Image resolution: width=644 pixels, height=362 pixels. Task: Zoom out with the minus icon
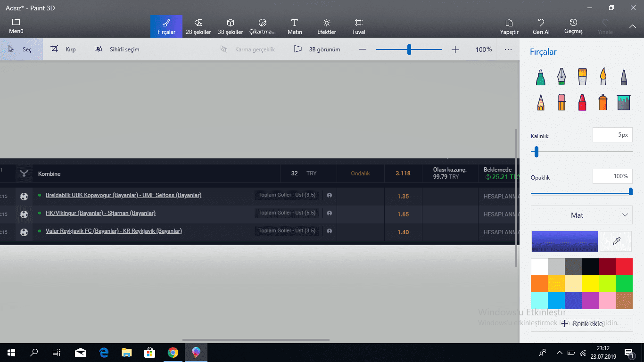pos(363,49)
